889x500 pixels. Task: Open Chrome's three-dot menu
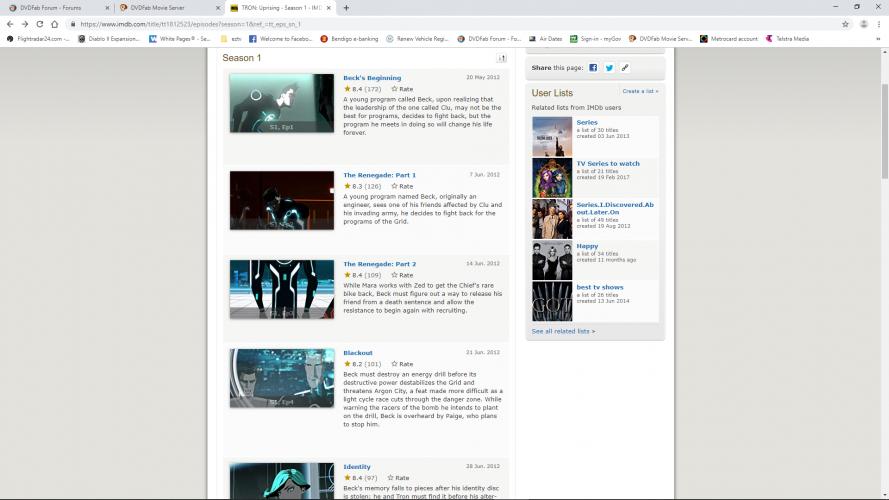pos(877,24)
